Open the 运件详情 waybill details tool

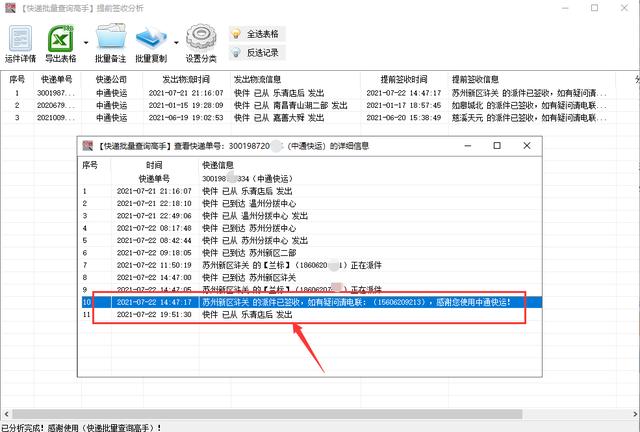[20, 44]
